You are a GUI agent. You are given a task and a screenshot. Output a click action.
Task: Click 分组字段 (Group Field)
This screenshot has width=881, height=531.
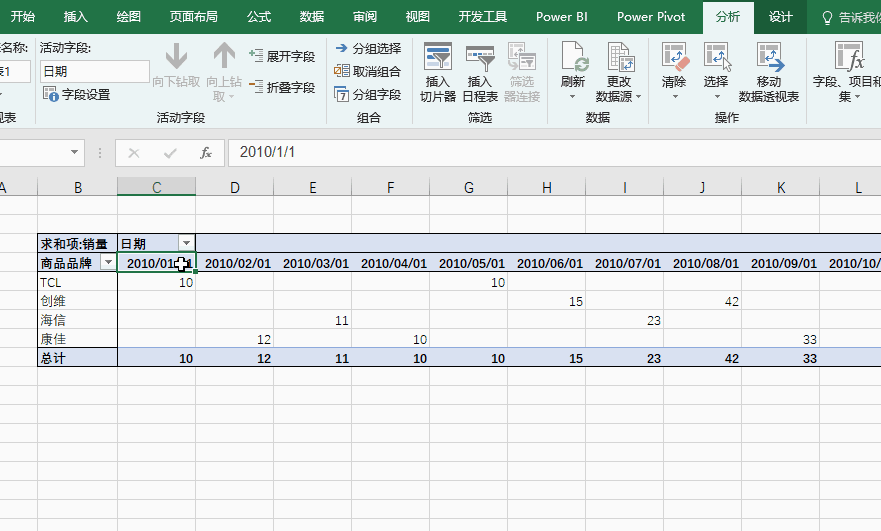click(x=367, y=94)
